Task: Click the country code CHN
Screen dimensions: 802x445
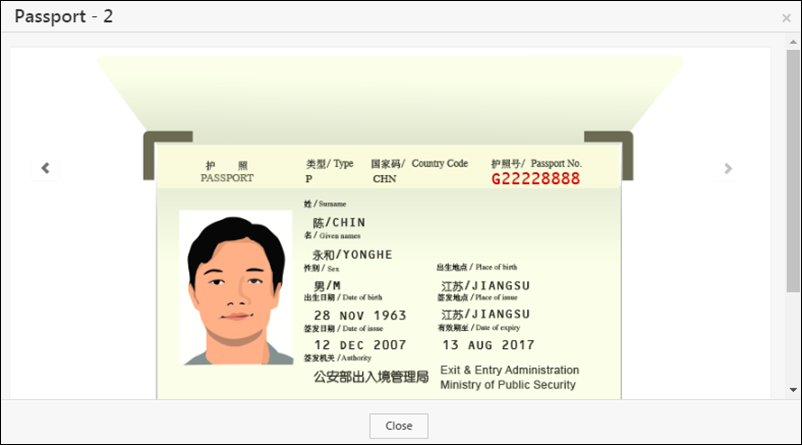Action: coord(384,179)
